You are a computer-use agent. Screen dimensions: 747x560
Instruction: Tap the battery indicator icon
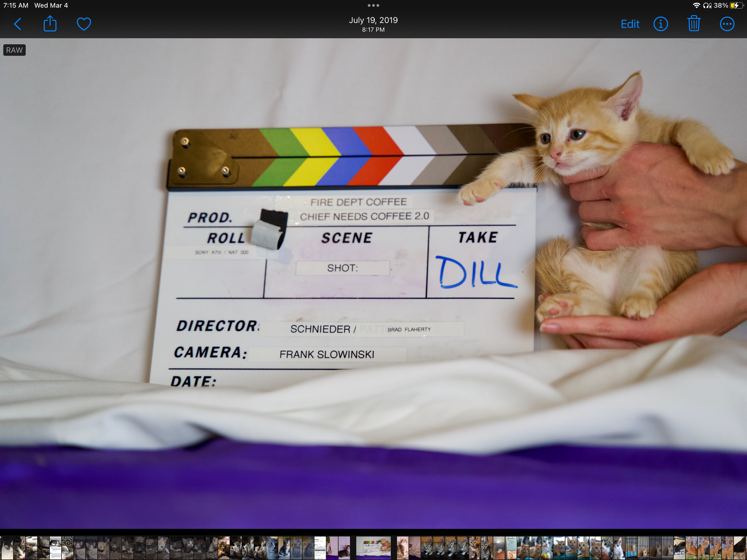click(736, 5)
